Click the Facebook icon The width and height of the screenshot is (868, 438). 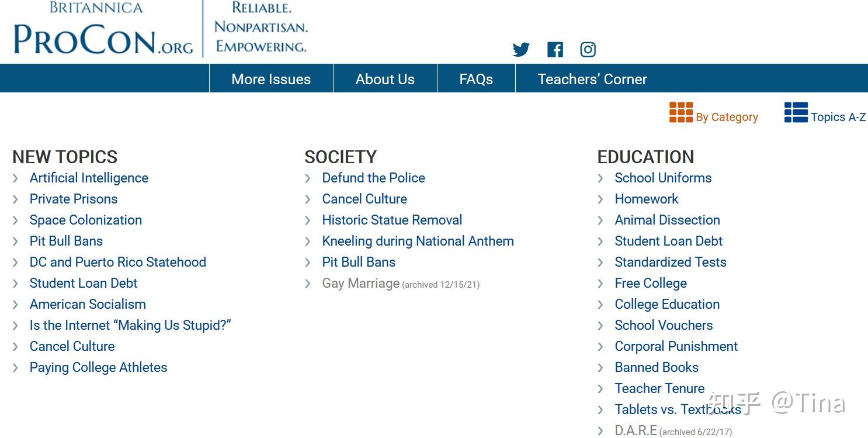(x=555, y=50)
